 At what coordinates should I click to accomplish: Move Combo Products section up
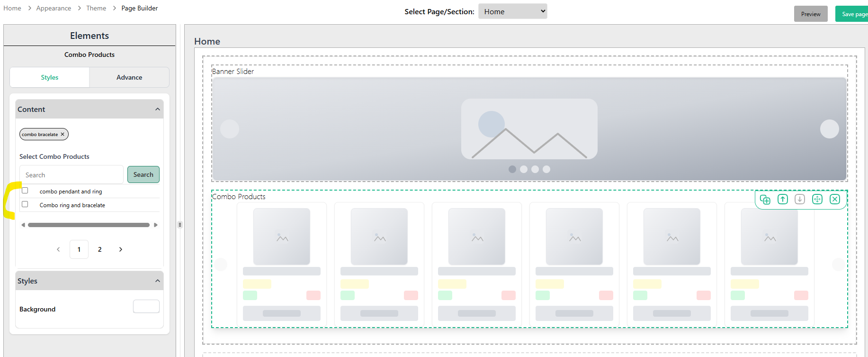pyautogui.click(x=783, y=199)
